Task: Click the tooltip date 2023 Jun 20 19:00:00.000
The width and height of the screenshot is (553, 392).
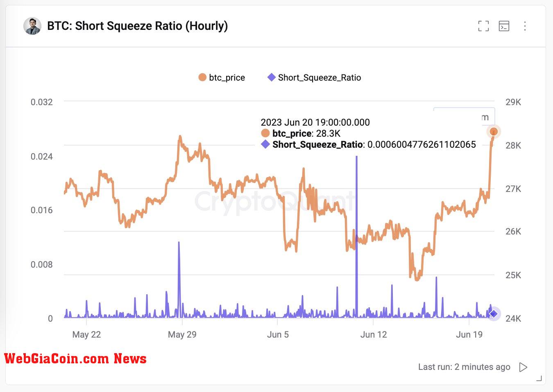Action: 315,122
